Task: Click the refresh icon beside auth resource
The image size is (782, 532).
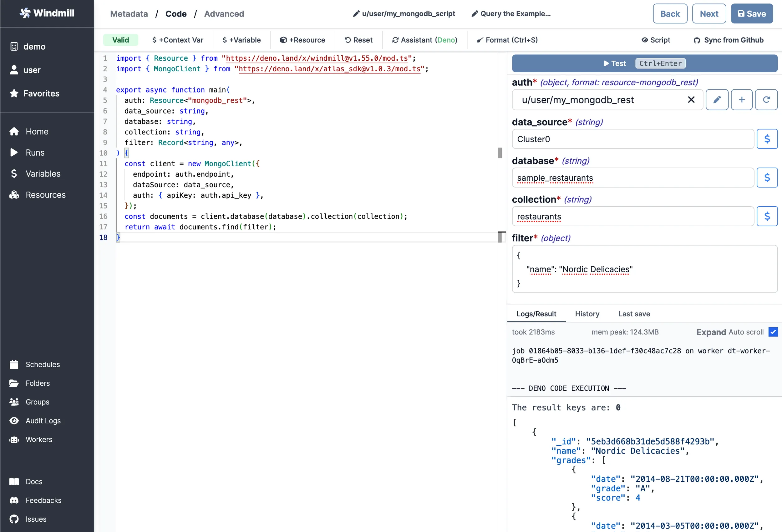Action: pos(766,99)
